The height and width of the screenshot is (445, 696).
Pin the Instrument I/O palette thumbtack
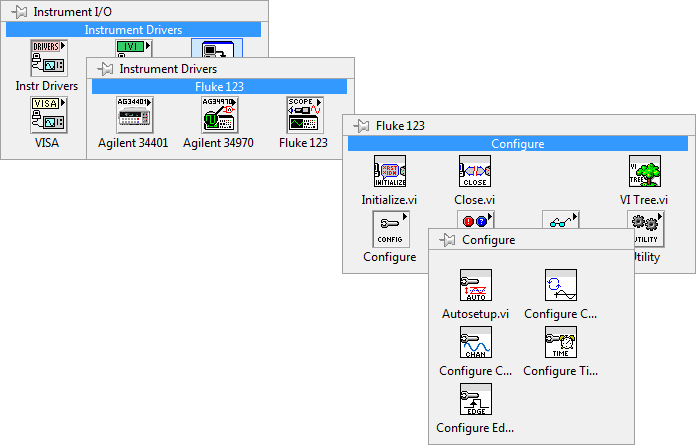(20, 11)
